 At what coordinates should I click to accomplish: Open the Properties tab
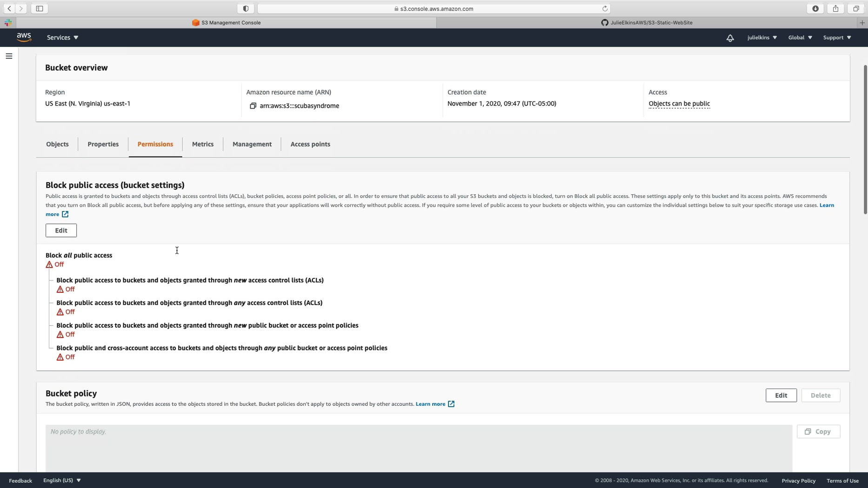click(x=103, y=144)
